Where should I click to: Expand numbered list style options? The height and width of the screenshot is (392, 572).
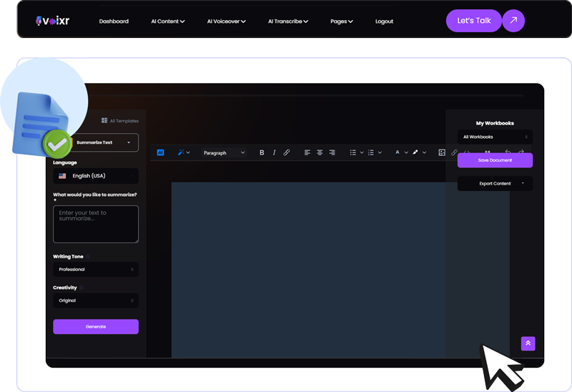380,152
